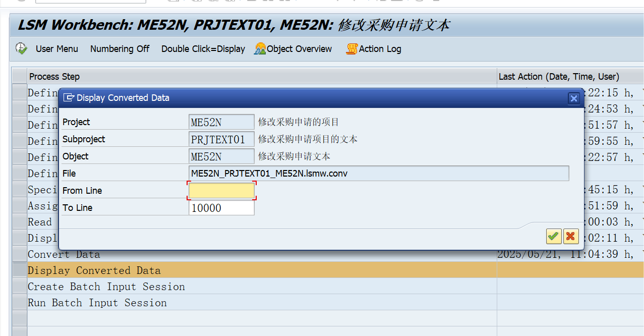Click the Process Step column header
Image resolution: width=644 pixels, height=336 pixels.
tap(262, 76)
